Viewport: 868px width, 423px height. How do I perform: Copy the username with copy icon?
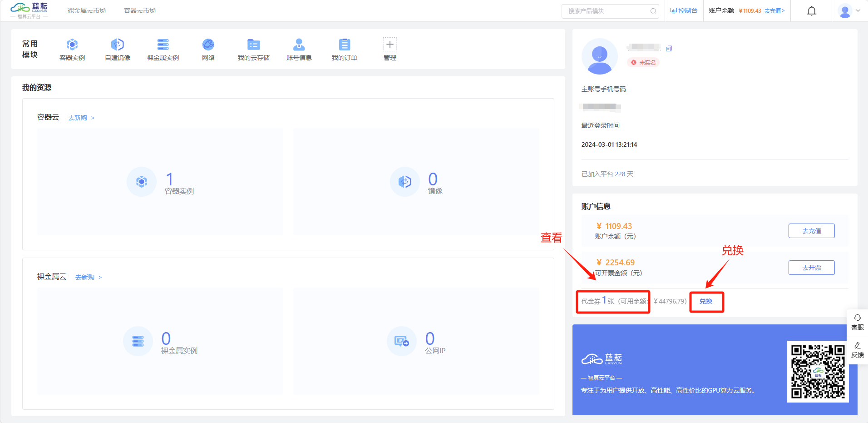[x=669, y=49]
